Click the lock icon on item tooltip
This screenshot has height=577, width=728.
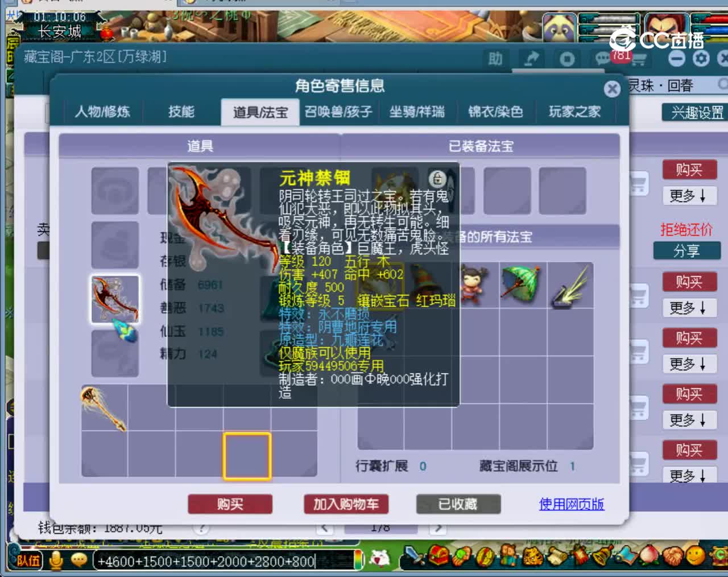(x=437, y=179)
